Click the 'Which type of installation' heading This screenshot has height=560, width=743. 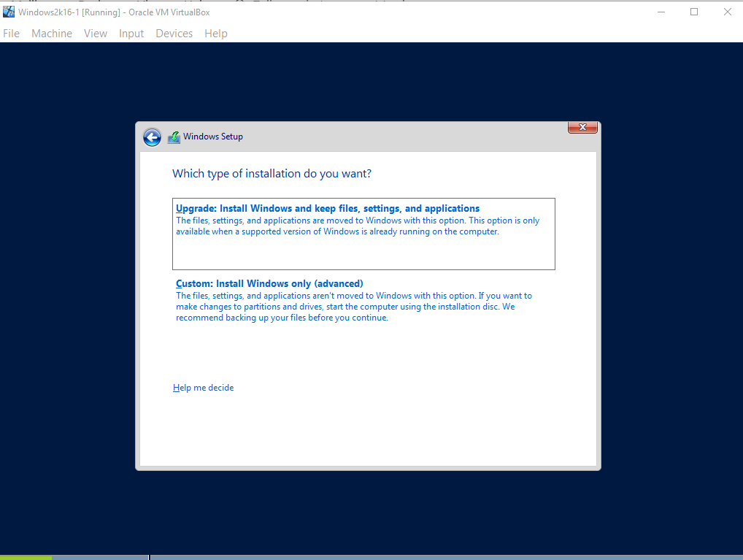pos(272,174)
